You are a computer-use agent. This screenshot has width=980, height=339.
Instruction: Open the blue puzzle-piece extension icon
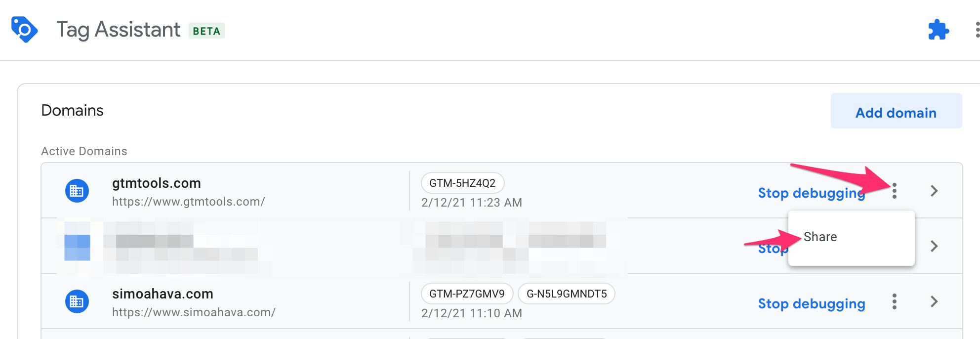click(938, 30)
